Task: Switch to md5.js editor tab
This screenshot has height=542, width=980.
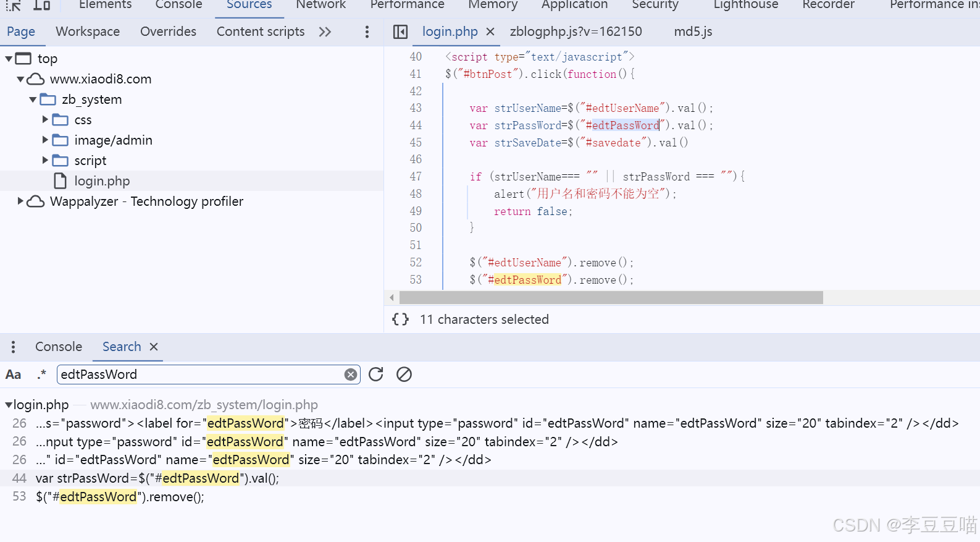Action: coord(693,32)
